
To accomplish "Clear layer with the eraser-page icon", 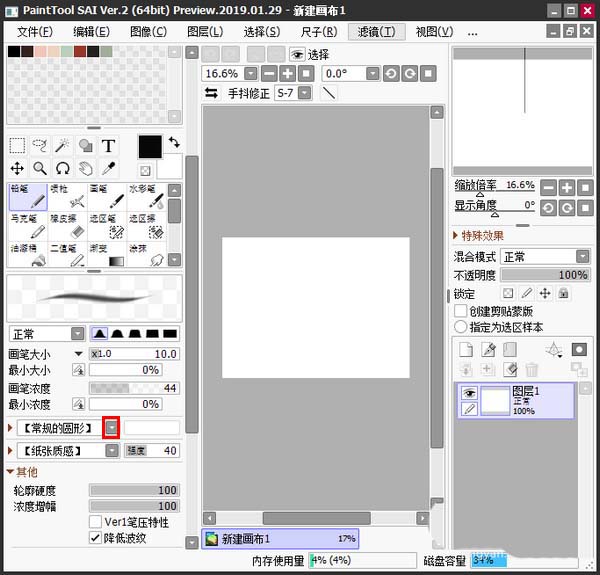I will (x=510, y=370).
